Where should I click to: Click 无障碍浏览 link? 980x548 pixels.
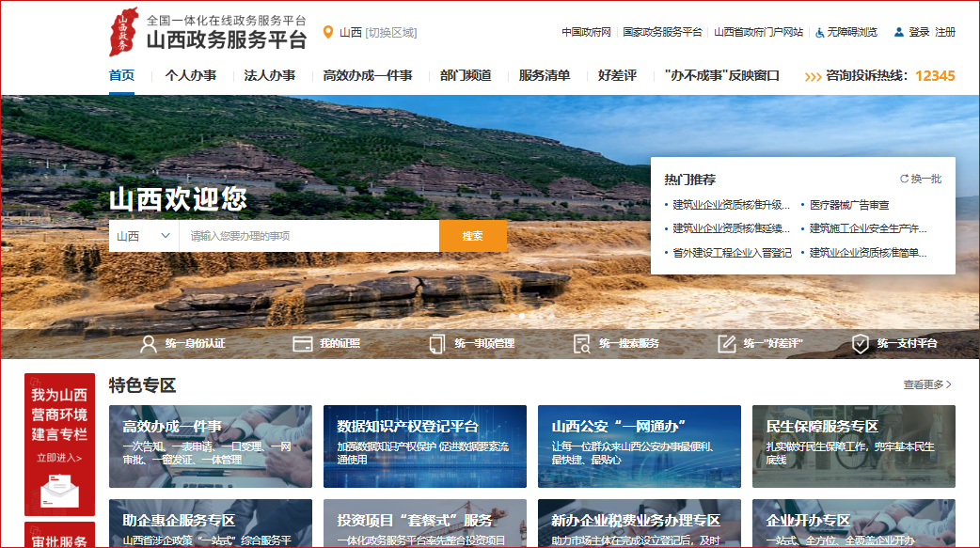pos(852,32)
